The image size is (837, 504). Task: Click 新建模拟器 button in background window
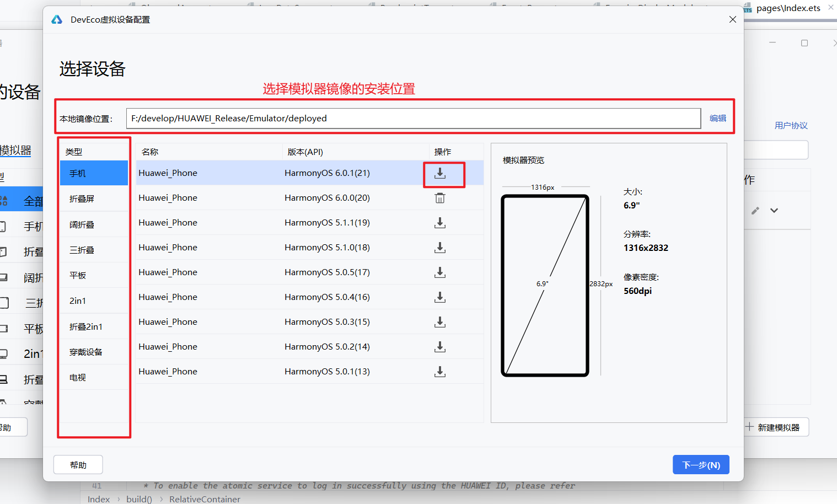point(776,427)
